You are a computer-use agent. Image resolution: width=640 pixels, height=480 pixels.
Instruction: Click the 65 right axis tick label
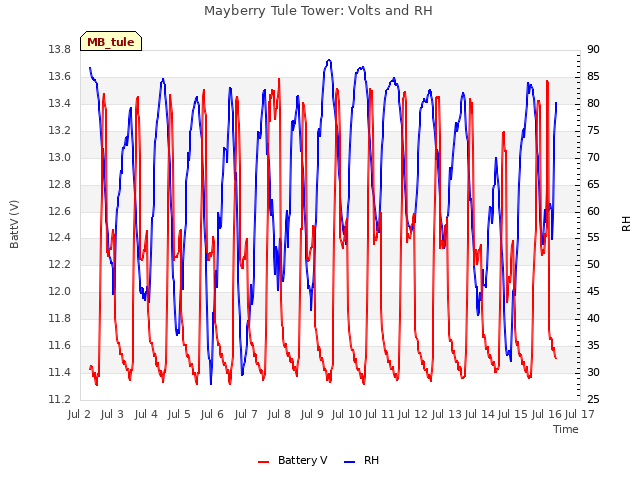[593, 184]
